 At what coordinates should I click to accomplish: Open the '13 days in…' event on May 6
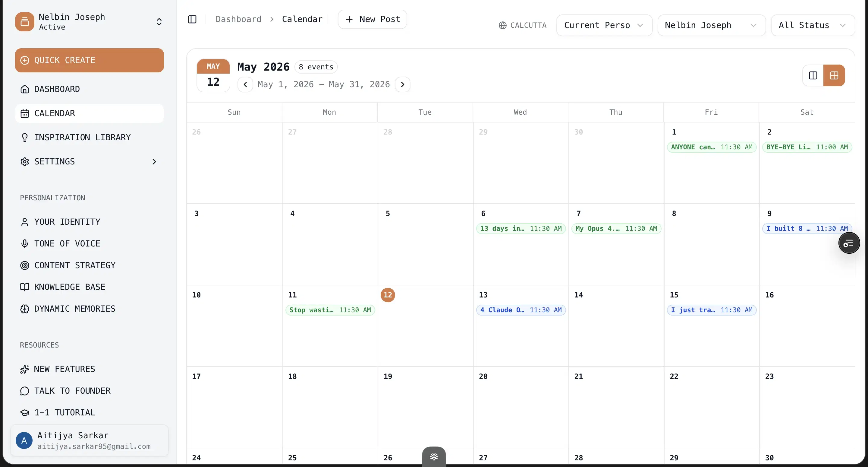pyautogui.click(x=520, y=229)
